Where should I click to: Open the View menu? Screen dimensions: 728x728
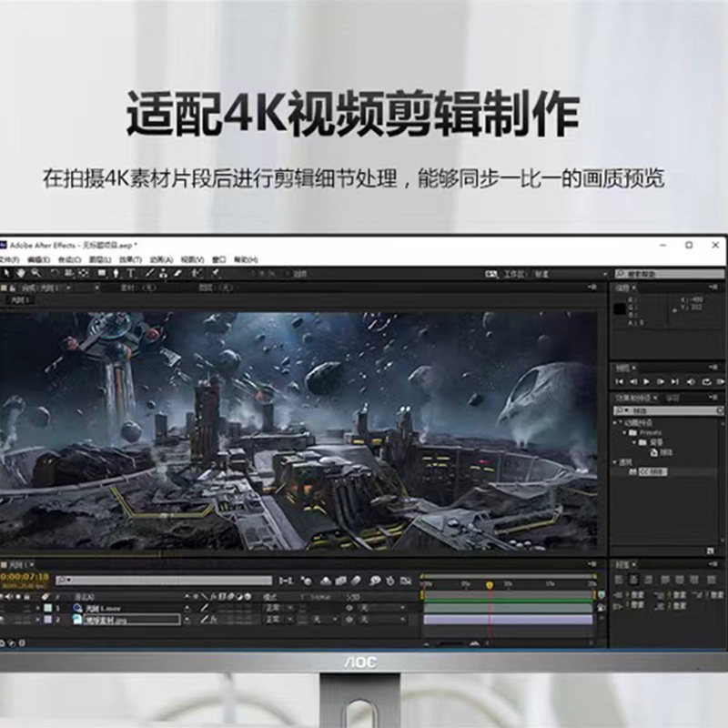(192, 259)
